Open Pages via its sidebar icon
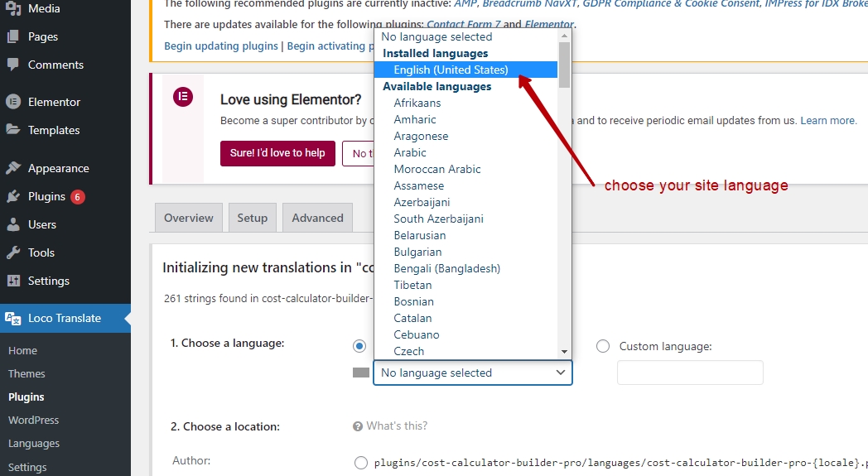 point(13,36)
